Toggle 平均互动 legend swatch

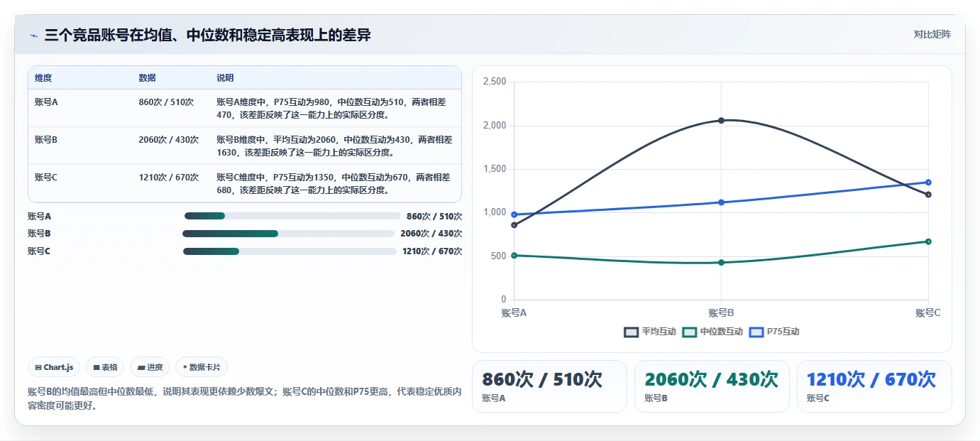(631, 332)
